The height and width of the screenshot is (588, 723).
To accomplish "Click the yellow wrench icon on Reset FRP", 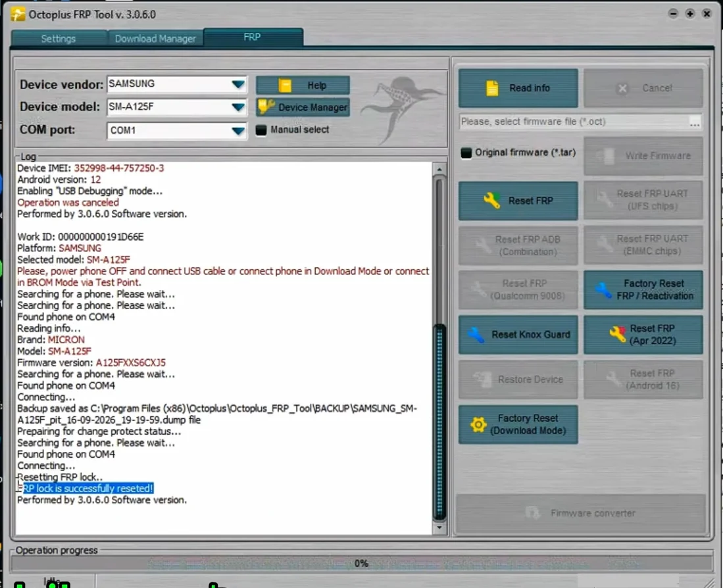I will coord(491,201).
